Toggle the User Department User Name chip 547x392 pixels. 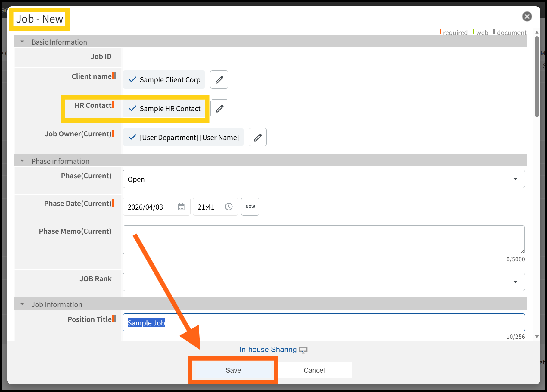(183, 137)
